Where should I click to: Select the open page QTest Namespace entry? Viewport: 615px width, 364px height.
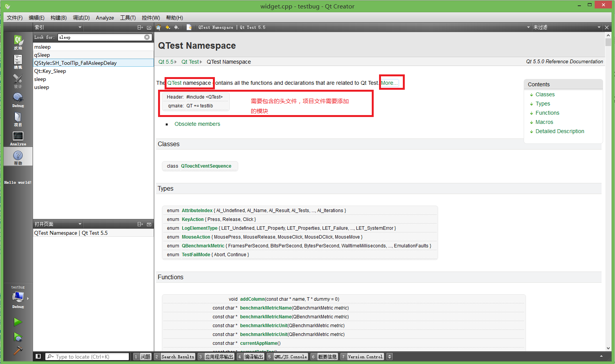pyautogui.click(x=93, y=233)
